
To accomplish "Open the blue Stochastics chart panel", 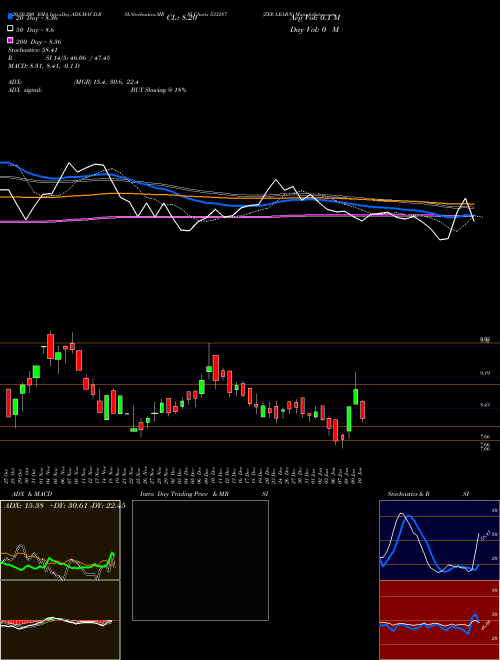I will [439, 540].
